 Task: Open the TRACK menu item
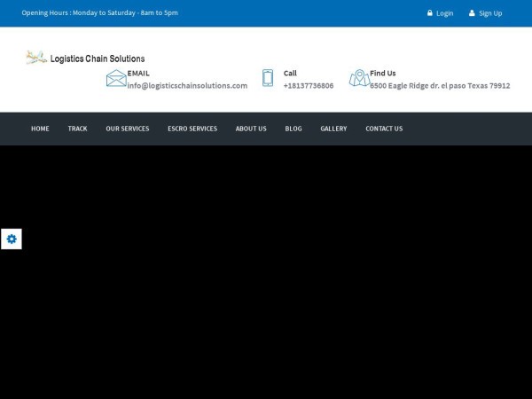(77, 129)
